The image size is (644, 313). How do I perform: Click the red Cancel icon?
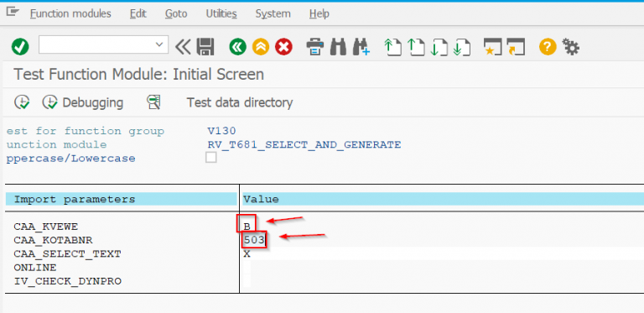tap(283, 47)
